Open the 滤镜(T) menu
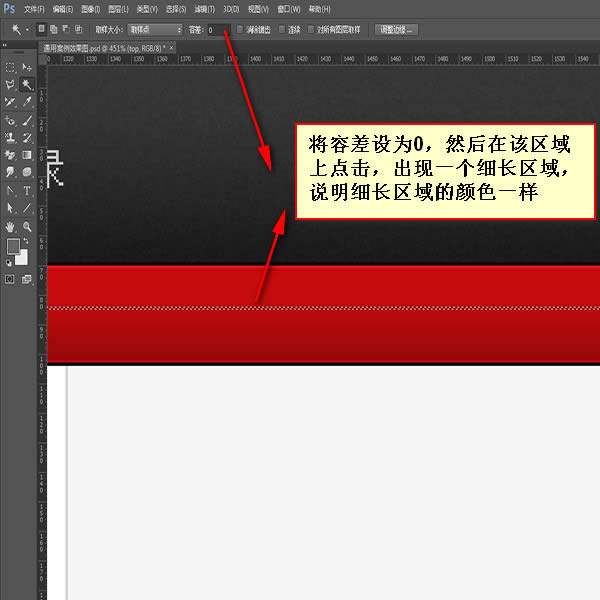Viewport: 600px width, 600px height. [x=204, y=9]
